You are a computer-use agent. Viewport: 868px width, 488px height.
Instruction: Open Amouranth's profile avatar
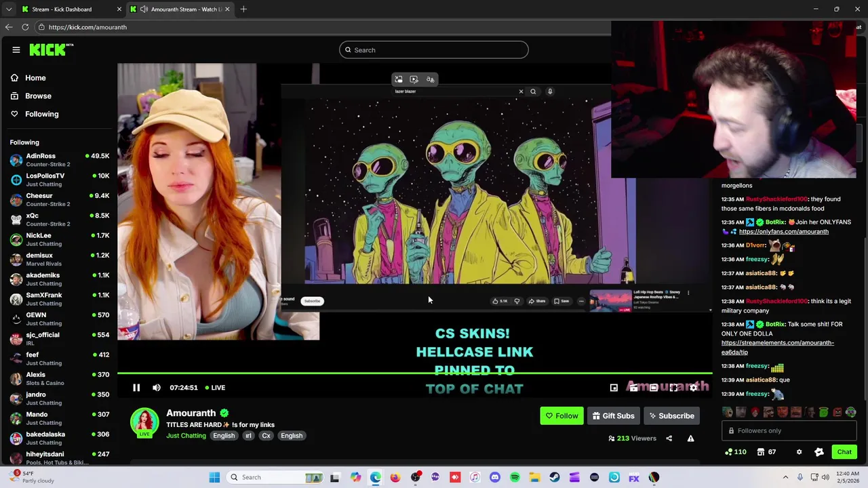(x=144, y=422)
